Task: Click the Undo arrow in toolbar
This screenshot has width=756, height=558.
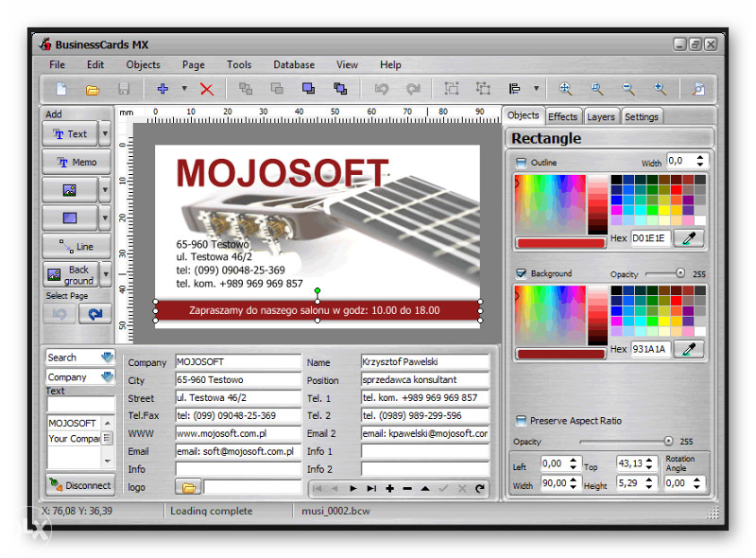Action: [x=382, y=89]
